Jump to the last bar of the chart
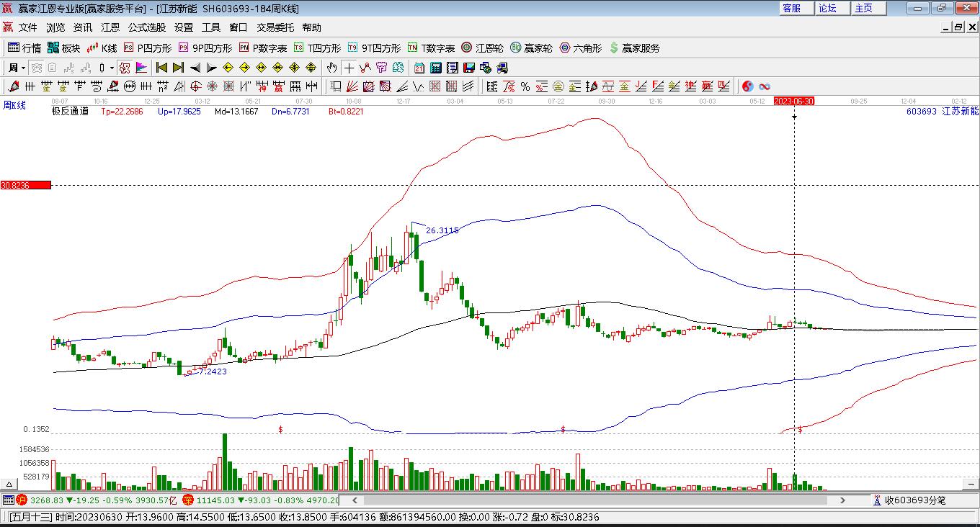980x527 pixels. (178, 68)
